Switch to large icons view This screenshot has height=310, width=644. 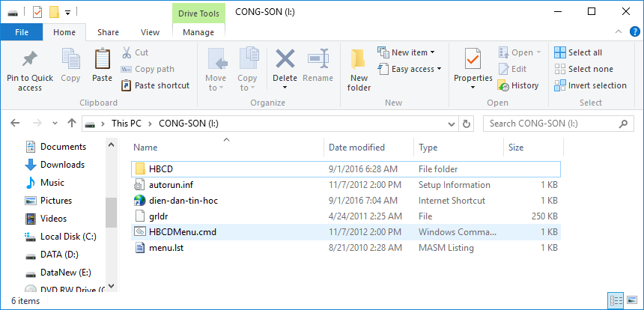[631, 300]
